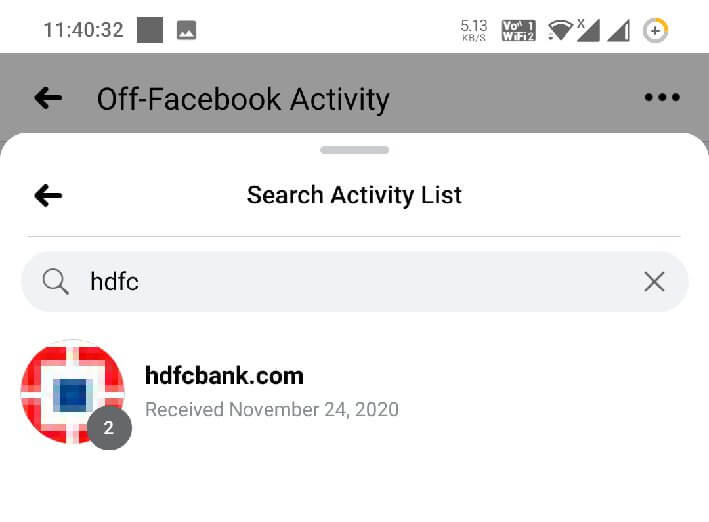Tap the Off-Facebook Activity title
The width and height of the screenshot is (709, 522).
pos(242,99)
